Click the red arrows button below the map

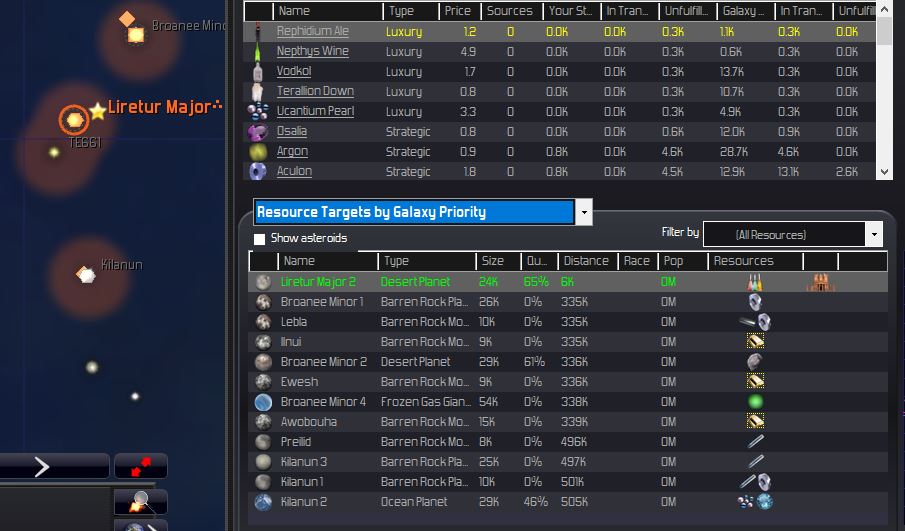(x=141, y=466)
